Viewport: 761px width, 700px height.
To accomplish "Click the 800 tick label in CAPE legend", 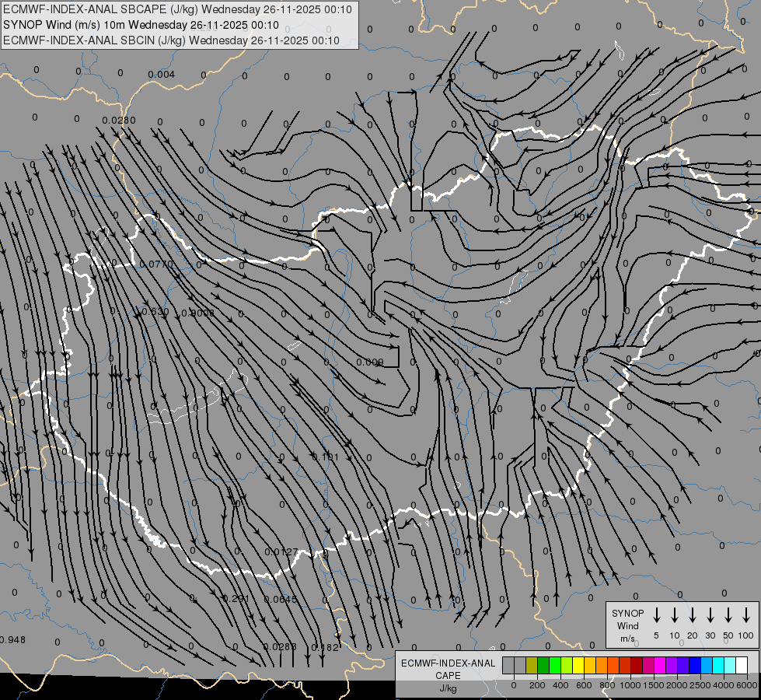I will pyautogui.click(x=607, y=685).
